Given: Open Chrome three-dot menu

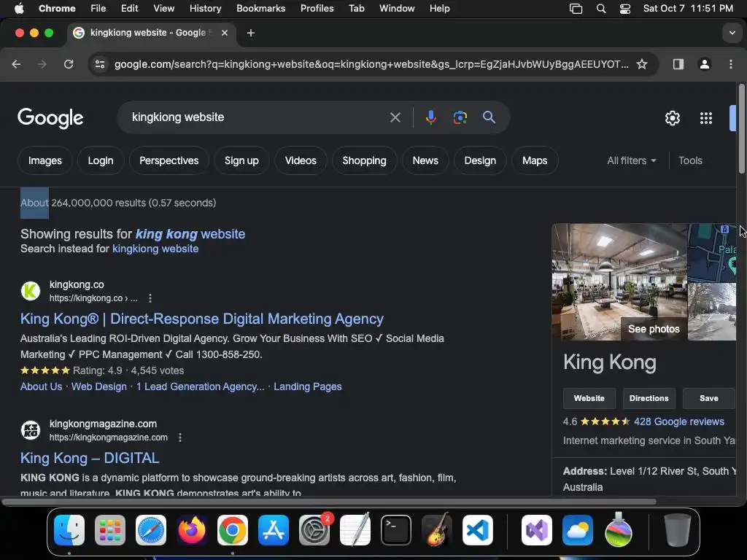Looking at the screenshot, I should point(731,64).
